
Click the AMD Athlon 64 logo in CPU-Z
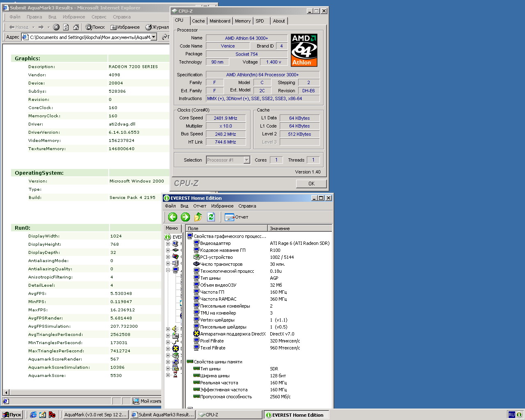(x=304, y=50)
